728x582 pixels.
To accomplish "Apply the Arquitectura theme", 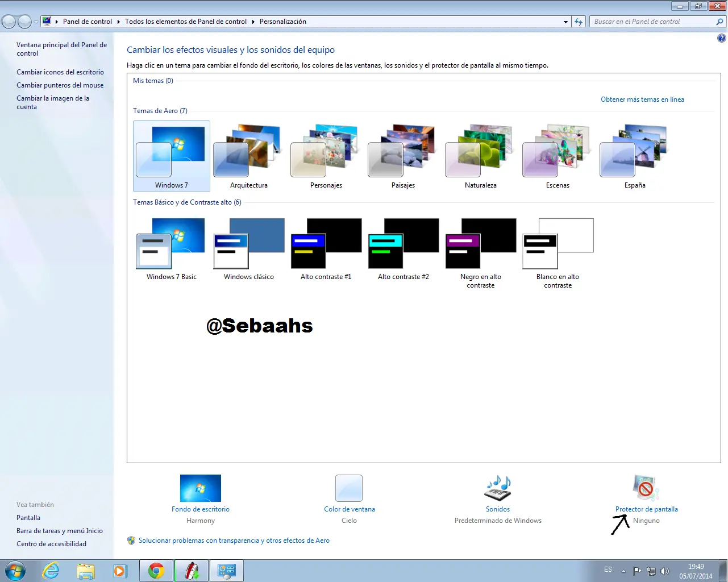I will pyautogui.click(x=249, y=156).
